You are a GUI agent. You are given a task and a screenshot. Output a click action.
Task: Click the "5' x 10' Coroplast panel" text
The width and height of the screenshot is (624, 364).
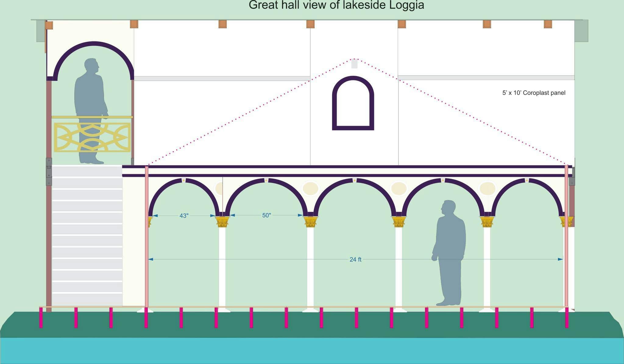[534, 93]
